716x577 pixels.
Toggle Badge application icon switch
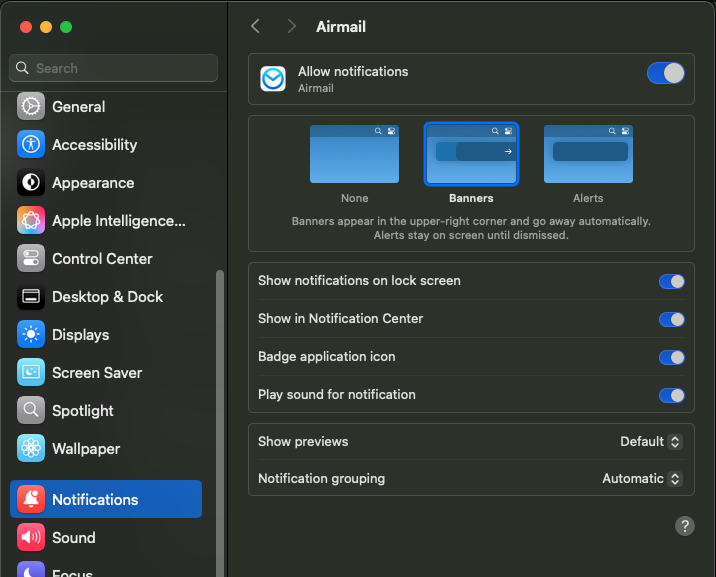point(671,357)
